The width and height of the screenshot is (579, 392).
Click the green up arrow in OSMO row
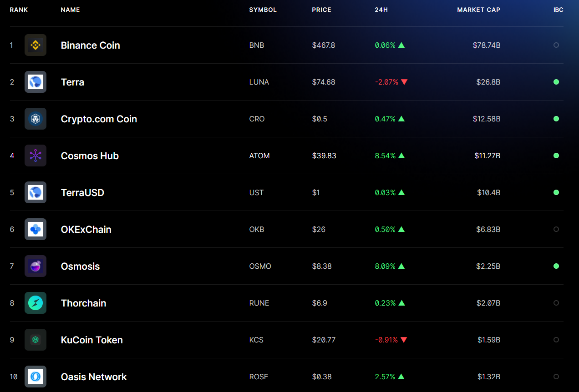[x=401, y=266]
